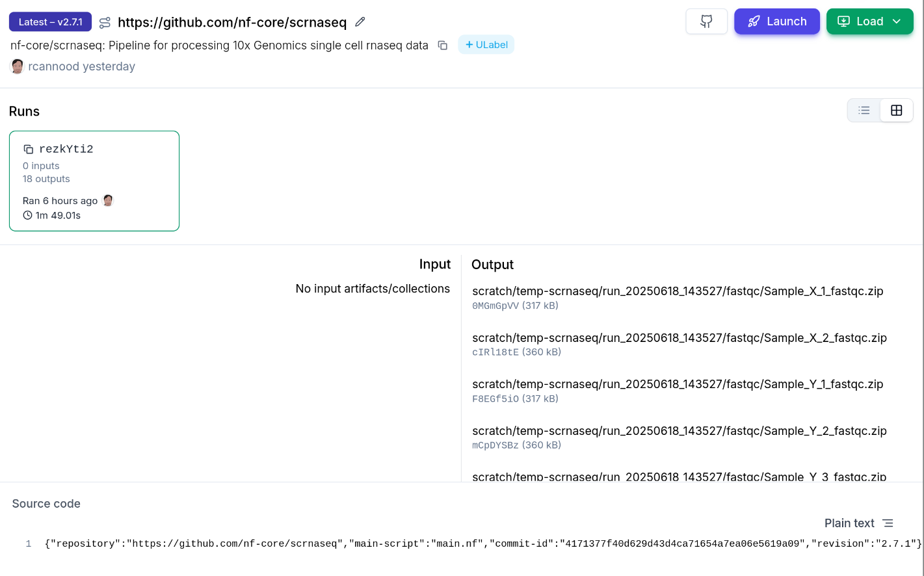Switch runs to grid view
Screen dimensions: 924x576
pos(896,111)
